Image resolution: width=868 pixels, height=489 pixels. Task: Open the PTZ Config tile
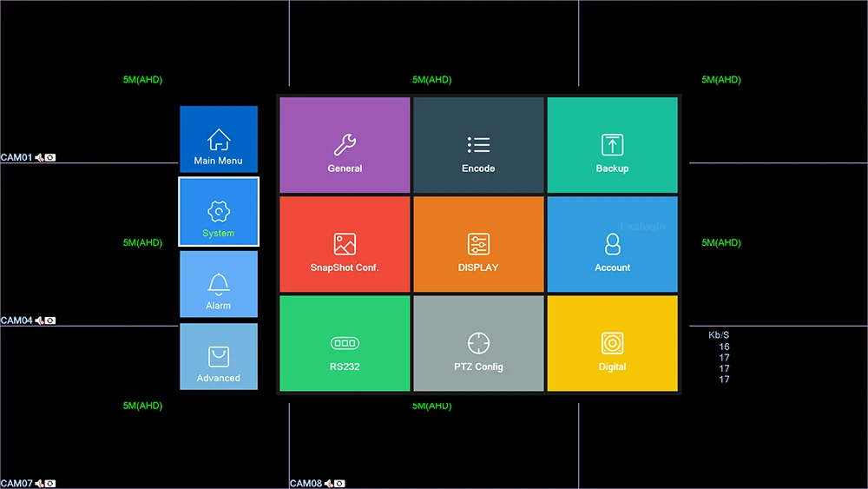(478, 343)
